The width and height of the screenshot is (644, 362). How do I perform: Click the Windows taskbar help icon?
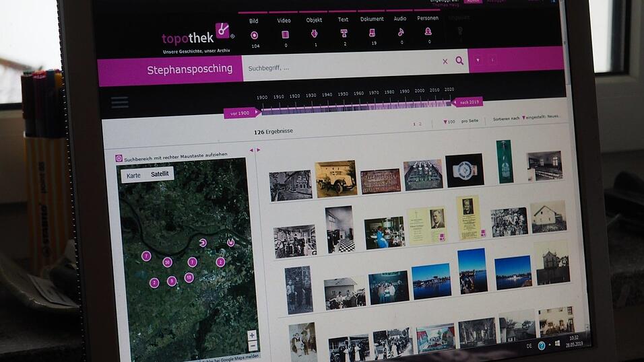point(542,346)
